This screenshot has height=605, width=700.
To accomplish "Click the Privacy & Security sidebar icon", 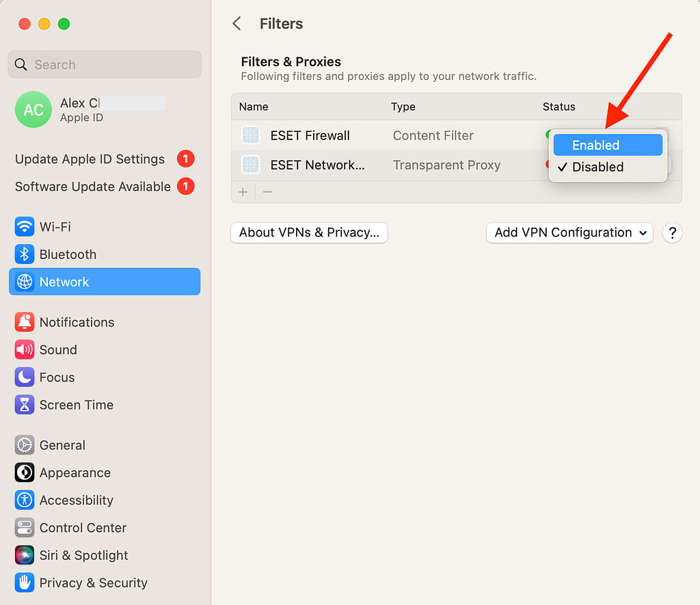I will coord(24,582).
